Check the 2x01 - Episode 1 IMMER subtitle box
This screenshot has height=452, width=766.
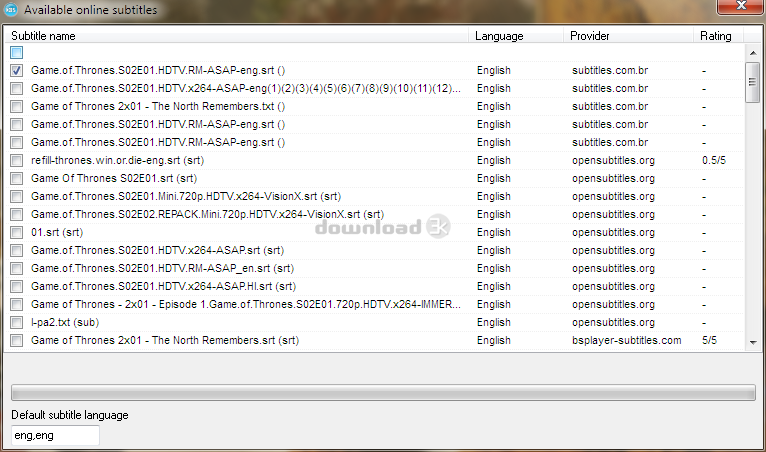click(x=17, y=304)
